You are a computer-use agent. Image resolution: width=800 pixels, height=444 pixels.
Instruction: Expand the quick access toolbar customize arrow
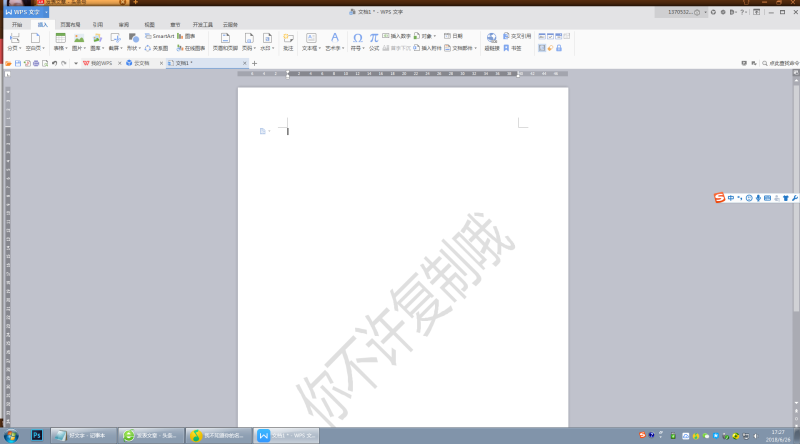tap(76, 63)
